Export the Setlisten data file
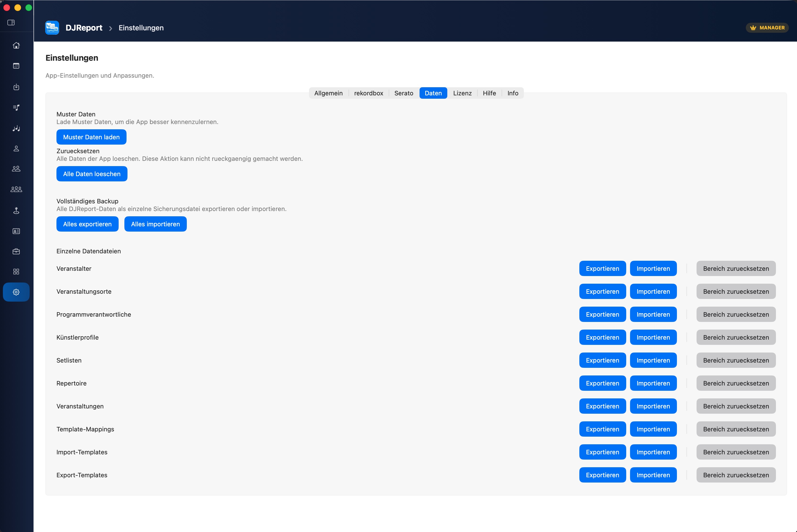Viewport: 797px width, 532px height. pos(602,360)
